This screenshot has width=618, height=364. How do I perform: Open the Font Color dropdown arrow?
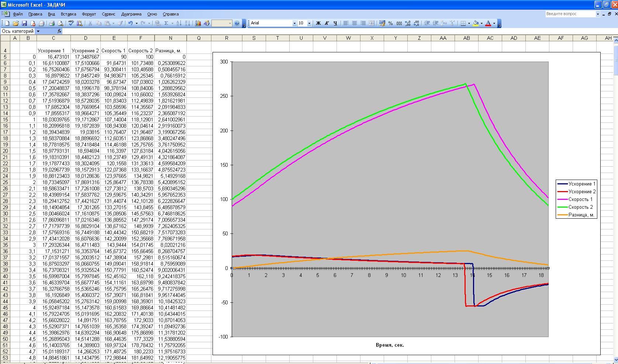(x=494, y=23)
